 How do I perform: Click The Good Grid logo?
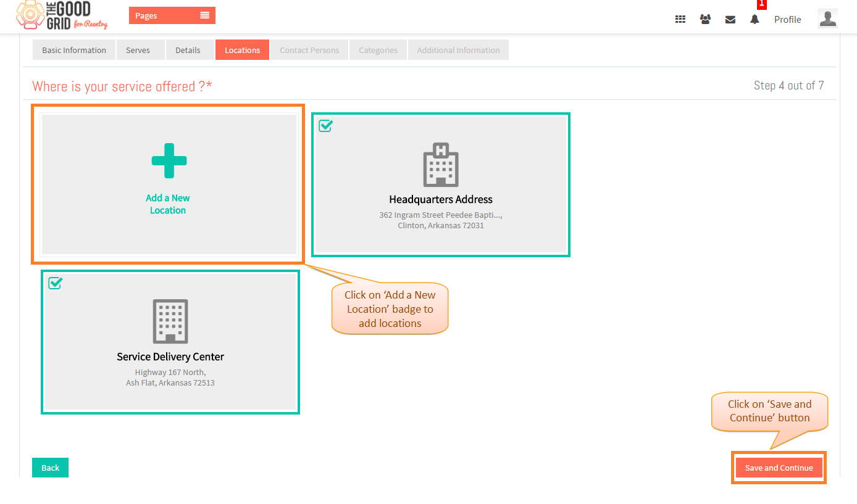pyautogui.click(x=62, y=15)
